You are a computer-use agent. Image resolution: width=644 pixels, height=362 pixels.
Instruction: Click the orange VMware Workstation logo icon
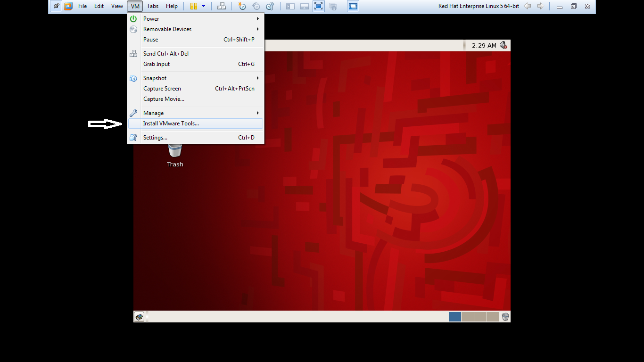point(68,6)
